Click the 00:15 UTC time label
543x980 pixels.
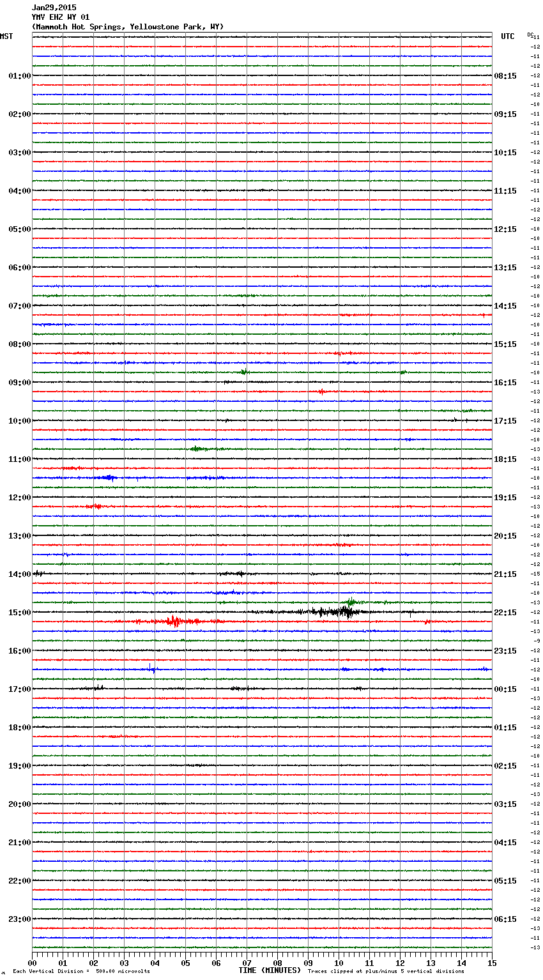pyautogui.click(x=505, y=689)
